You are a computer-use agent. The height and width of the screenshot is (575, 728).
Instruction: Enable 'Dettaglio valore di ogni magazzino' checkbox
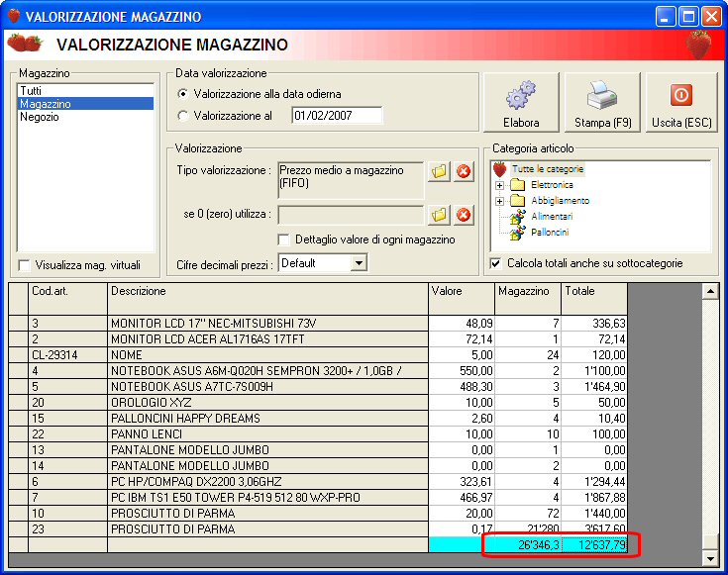(283, 240)
